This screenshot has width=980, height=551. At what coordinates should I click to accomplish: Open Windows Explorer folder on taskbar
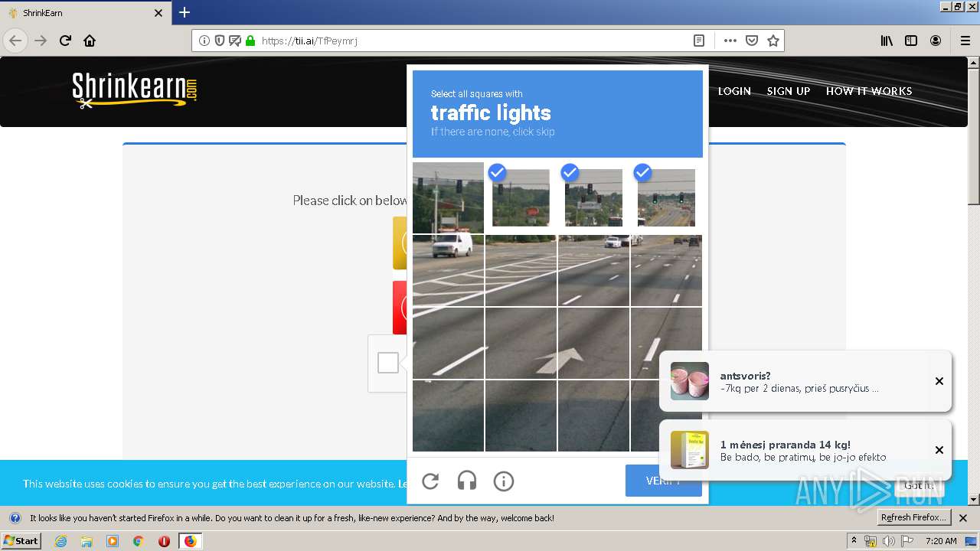coord(87,541)
